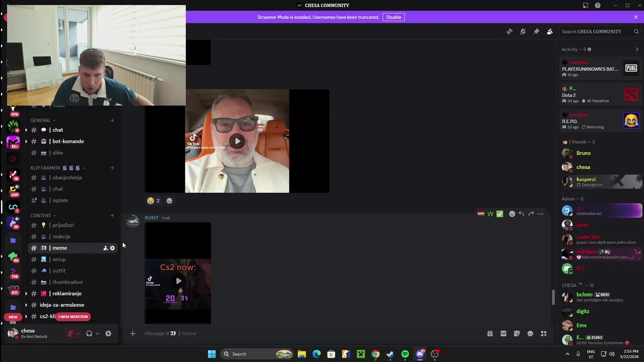Open the obavjestenja channel

coord(72,177)
